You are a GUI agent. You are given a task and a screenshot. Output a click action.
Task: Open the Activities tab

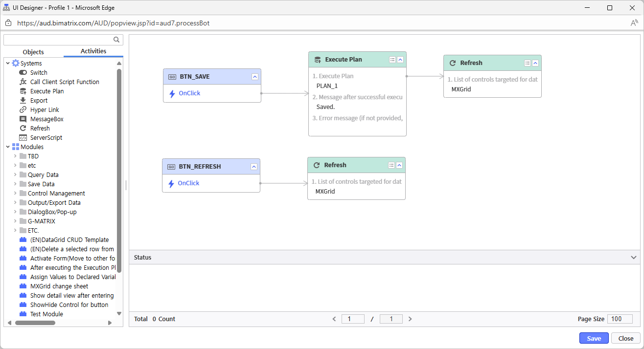[x=93, y=51]
